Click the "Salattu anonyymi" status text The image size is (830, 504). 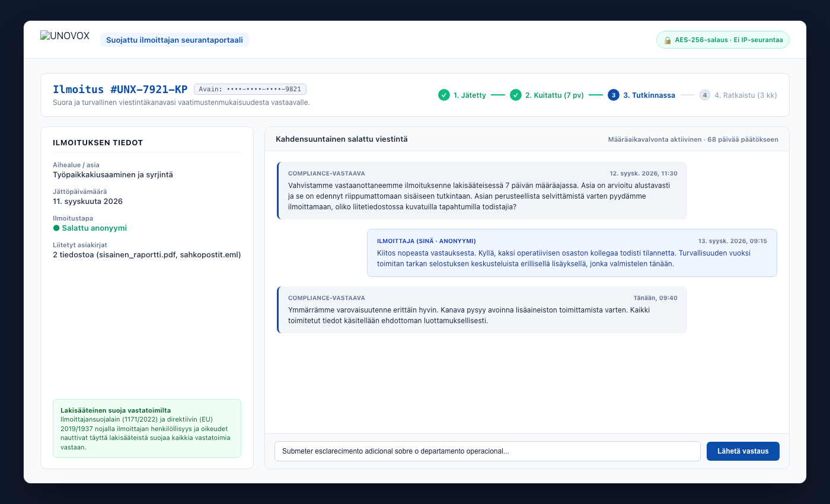click(94, 228)
